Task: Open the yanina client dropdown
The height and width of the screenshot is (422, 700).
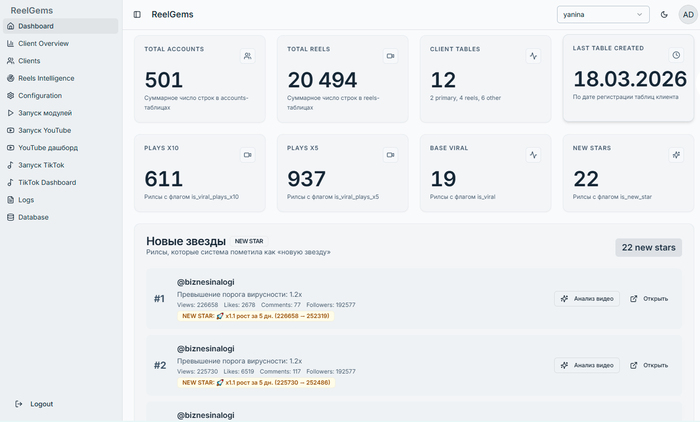Action: click(x=603, y=15)
